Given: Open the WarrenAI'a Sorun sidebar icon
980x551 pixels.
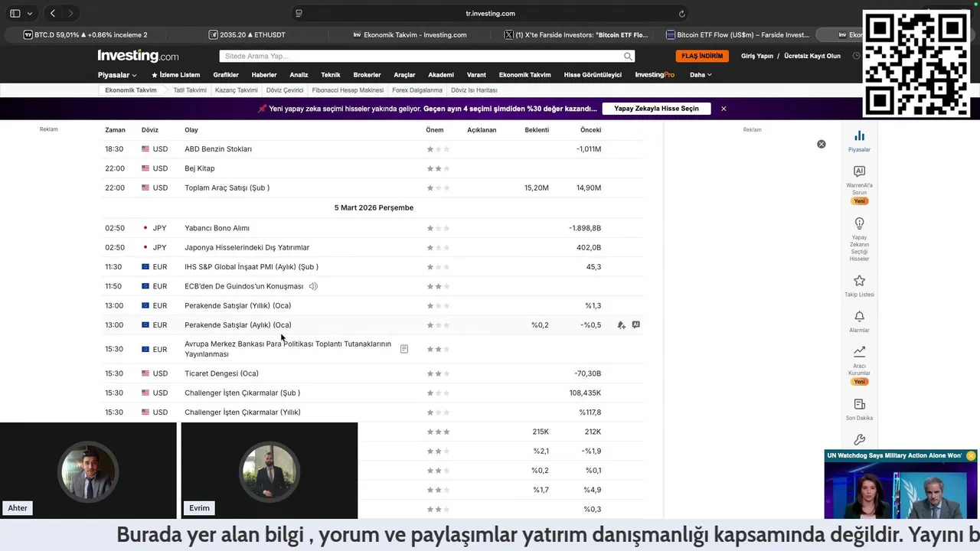Looking at the screenshot, I should click(859, 184).
